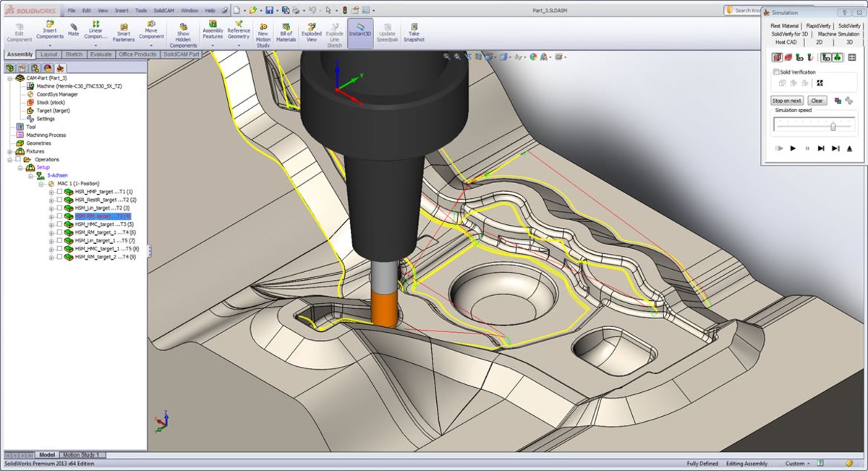This screenshot has height=471, width=868.
Task: Click the Stop on next button
Action: point(787,101)
